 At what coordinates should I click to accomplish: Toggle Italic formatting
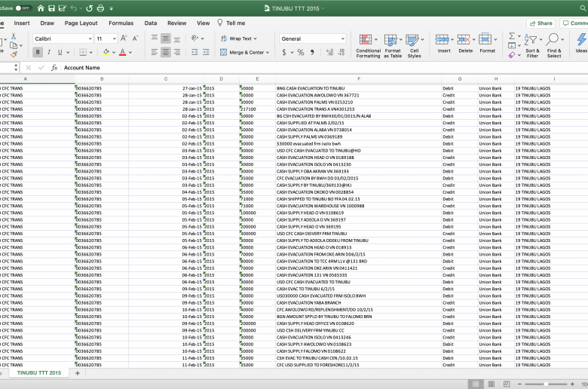(49, 52)
